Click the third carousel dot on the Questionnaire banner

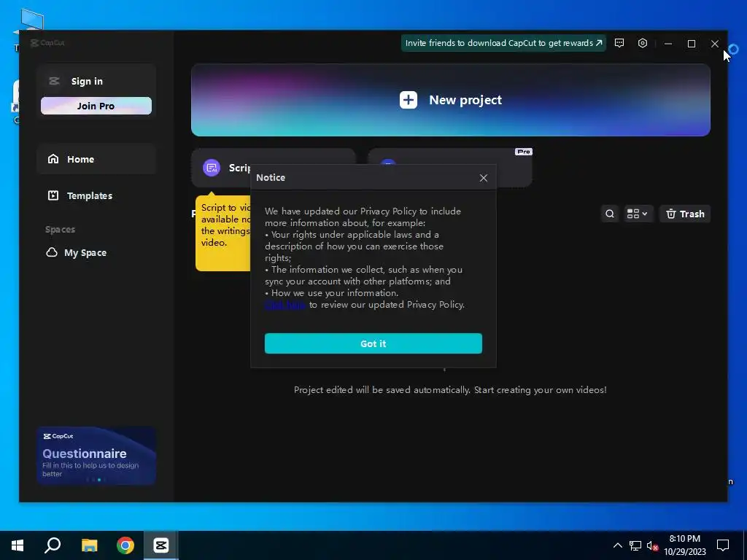coord(99,480)
